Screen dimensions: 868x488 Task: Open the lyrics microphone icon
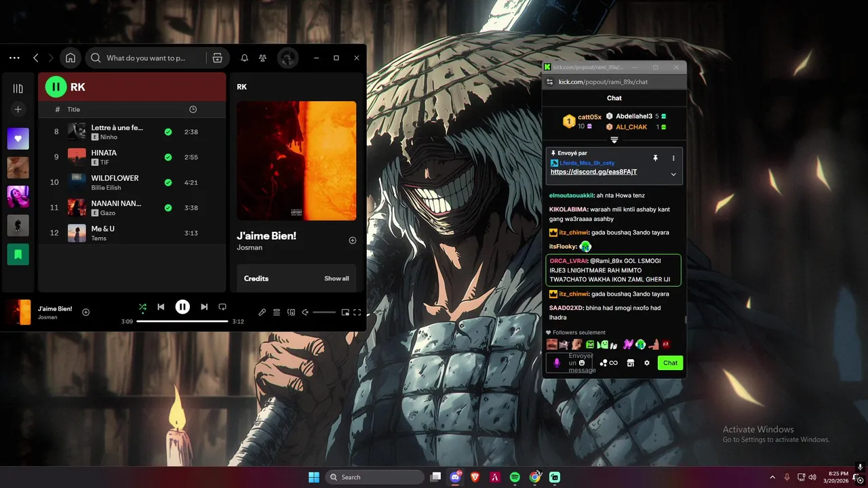[262, 312]
